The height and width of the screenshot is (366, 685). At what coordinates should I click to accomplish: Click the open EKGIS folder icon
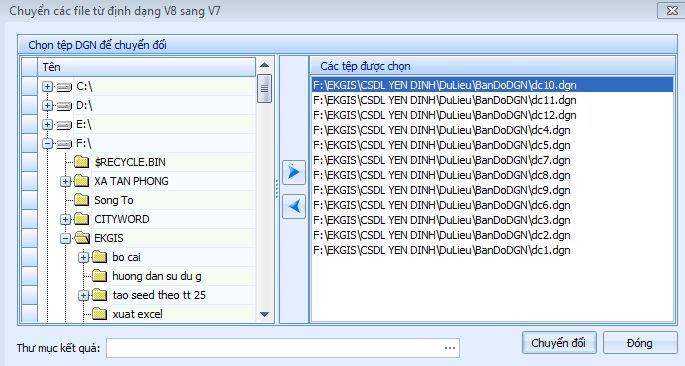coord(82,238)
